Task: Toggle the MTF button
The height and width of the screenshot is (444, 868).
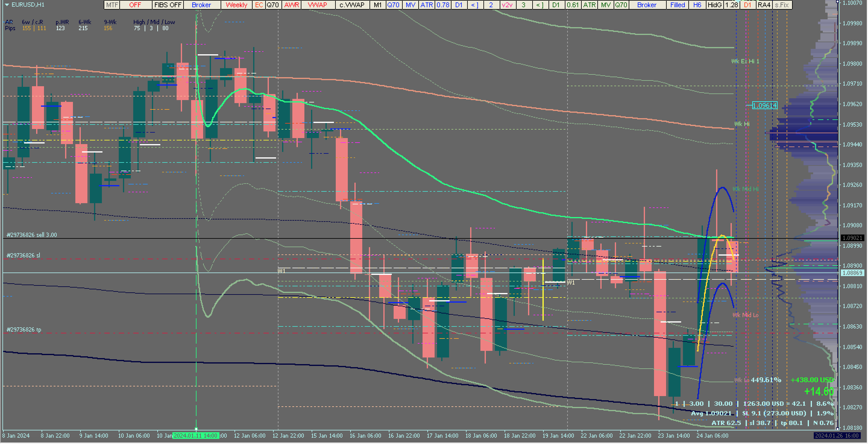Action: (x=112, y=5)
